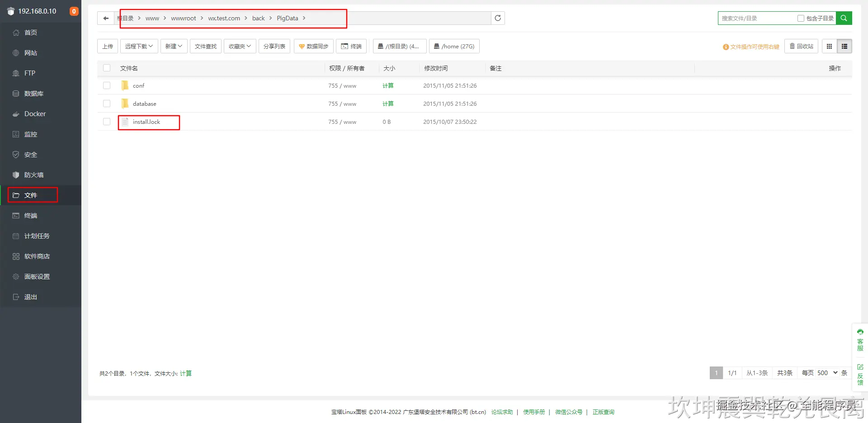868x423 pixels.
Task: Select the install.lock row checkbox
Action: (x=107, y=122)
